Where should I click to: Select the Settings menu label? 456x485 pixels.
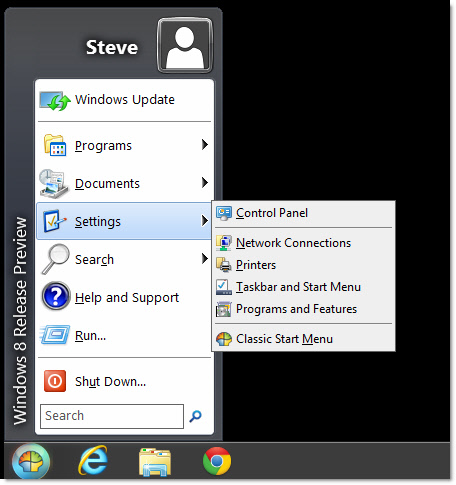click(x=98, y=221)
